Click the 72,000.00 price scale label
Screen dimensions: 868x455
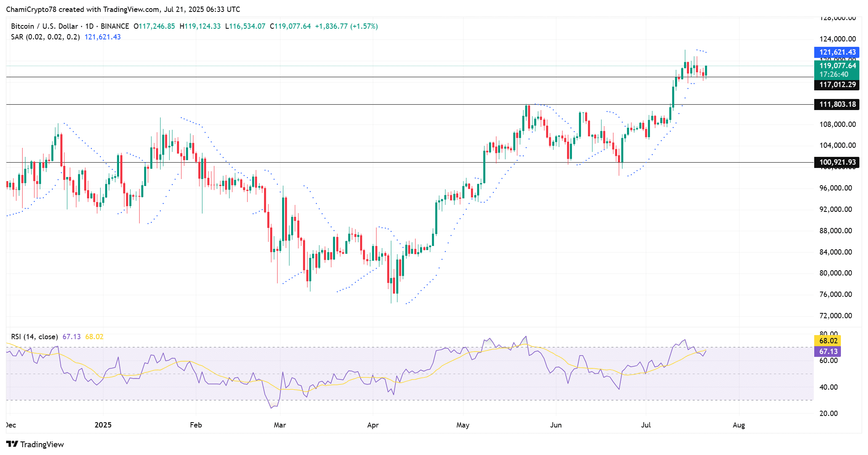pyautogui.click(x=836, y=316)
